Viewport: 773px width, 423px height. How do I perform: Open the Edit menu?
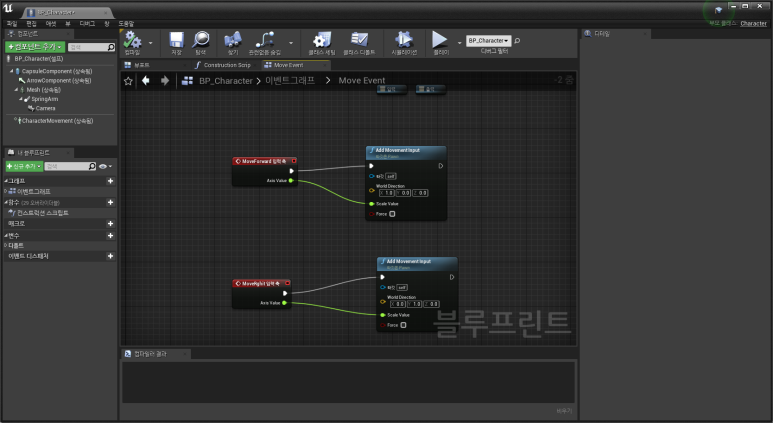coord(32,24)
